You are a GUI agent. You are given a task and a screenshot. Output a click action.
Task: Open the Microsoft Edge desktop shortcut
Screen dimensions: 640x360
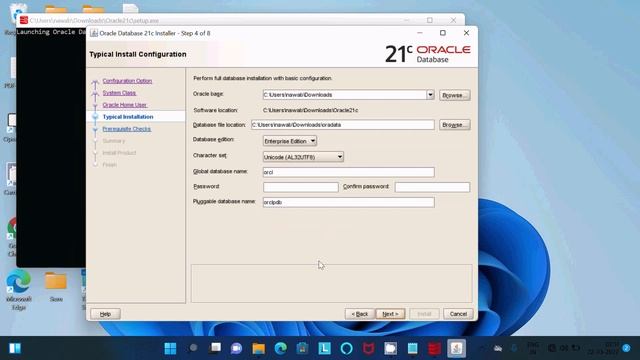[18, 289]
